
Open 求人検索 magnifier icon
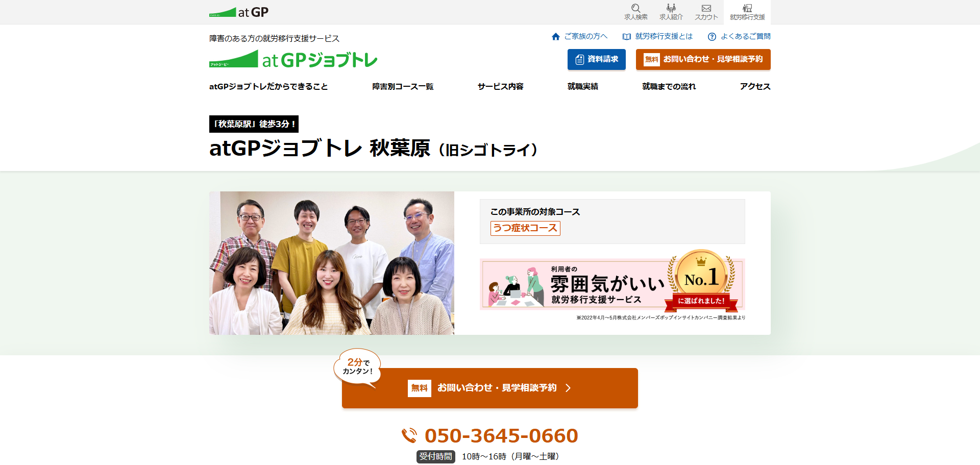pyautogui.click(x=635, y=8)
